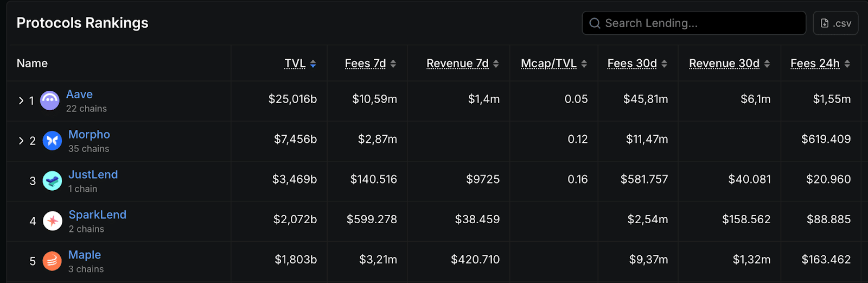Expand the Morpho row chevron

coord(21,141)
